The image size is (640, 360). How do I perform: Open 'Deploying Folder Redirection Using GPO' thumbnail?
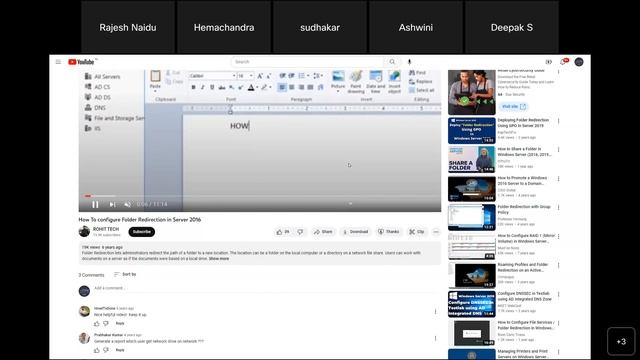click(471, 131)
